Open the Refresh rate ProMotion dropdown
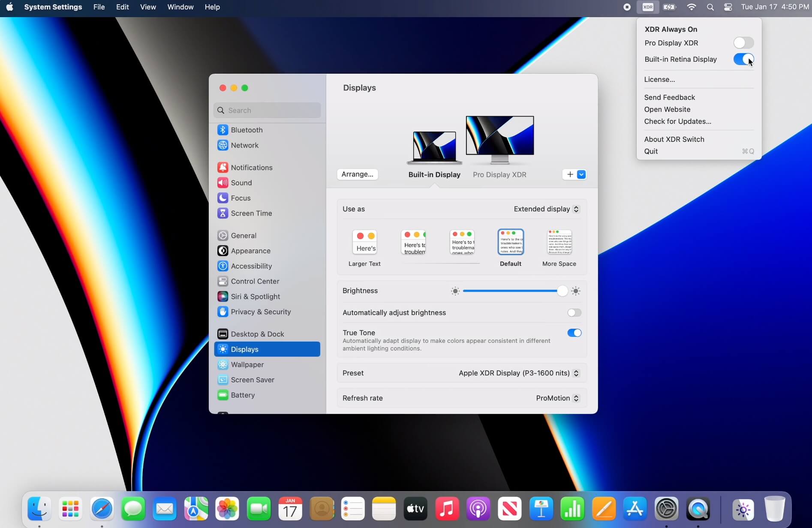 pyautogui.click(x=556, y=398)
